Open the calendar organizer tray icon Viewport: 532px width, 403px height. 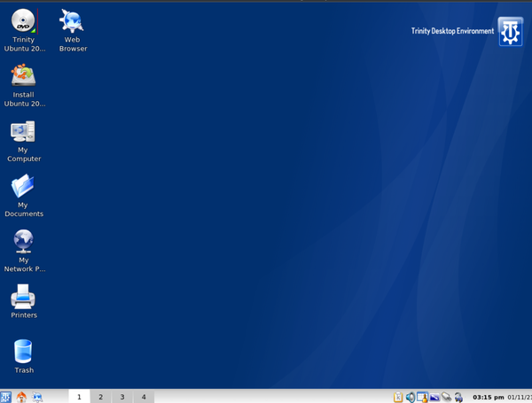point(422,397)
